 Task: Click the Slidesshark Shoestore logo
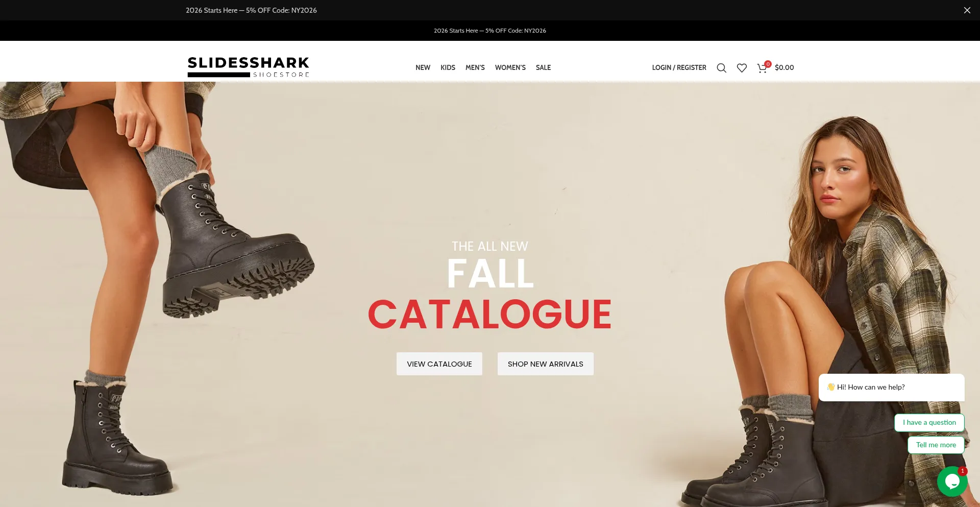[249, 67]
